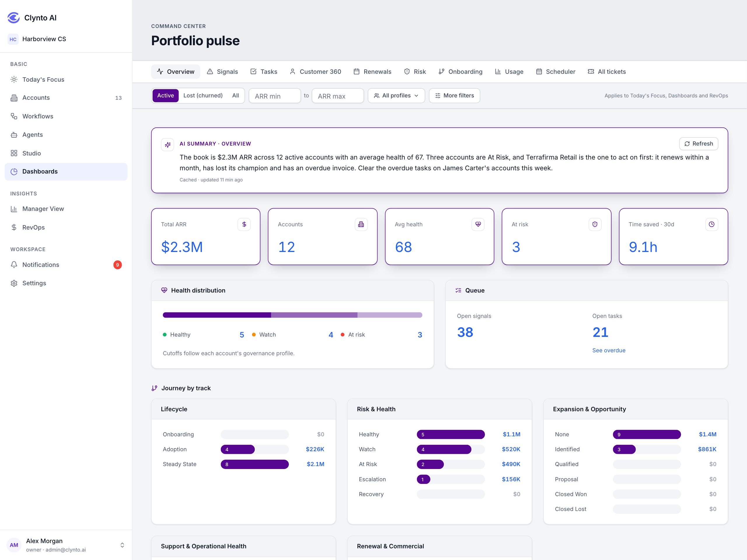Click the Agents robot icon
Viewport: 747px width, 560px height.
pos(14,135)
